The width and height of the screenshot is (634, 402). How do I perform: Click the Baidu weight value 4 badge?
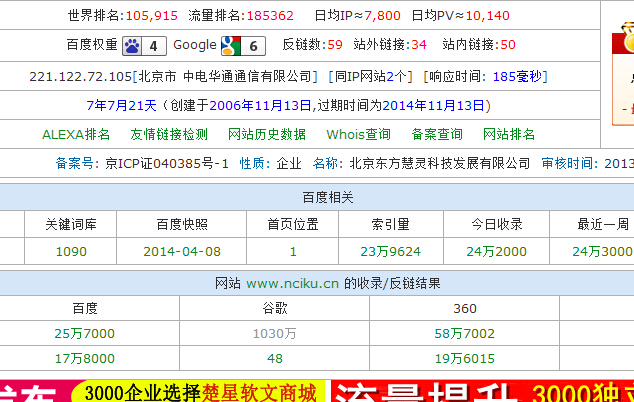pos(154,45)
